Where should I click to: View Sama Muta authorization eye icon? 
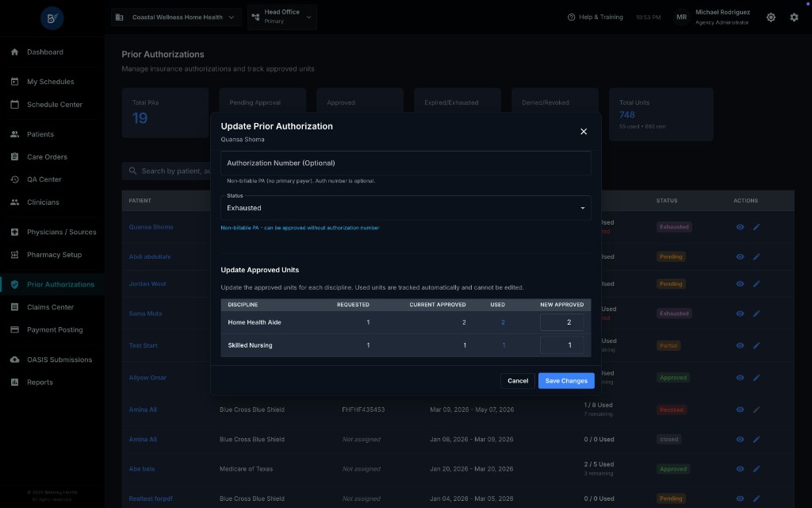[x=740, y=314]
